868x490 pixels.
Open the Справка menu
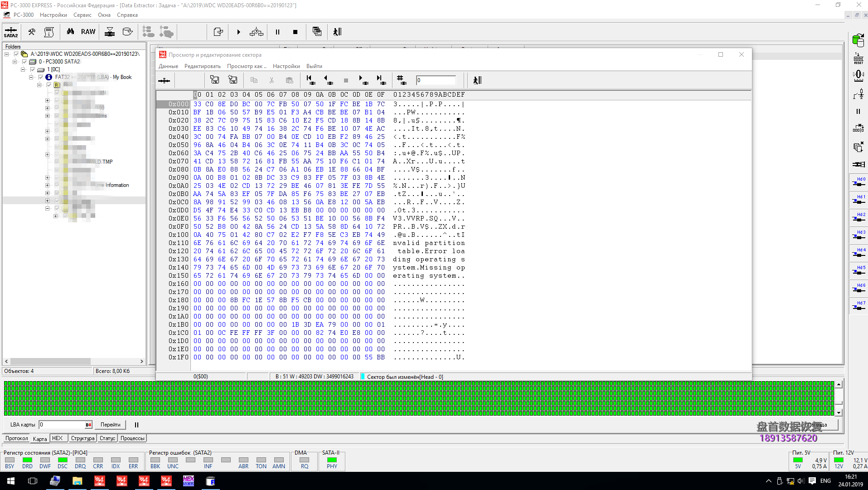[127, 15]
